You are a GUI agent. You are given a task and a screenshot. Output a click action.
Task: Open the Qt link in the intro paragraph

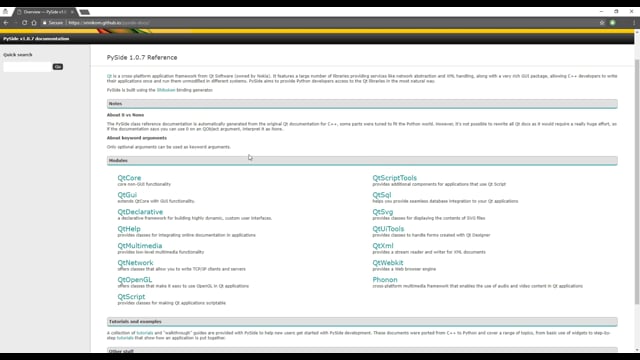pyautogui.click(x=109, y=76)
